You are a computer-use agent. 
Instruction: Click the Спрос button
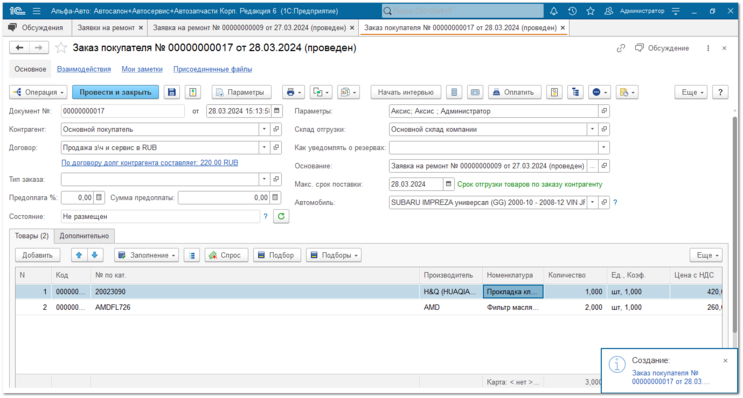(227, 255)
